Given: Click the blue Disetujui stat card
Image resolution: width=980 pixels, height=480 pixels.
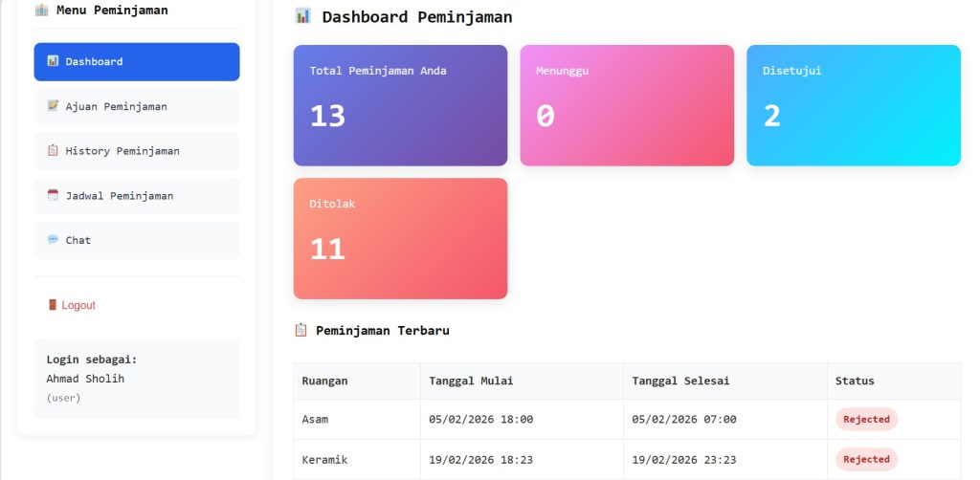Looking at the screenshot, I should coord(853,105).
